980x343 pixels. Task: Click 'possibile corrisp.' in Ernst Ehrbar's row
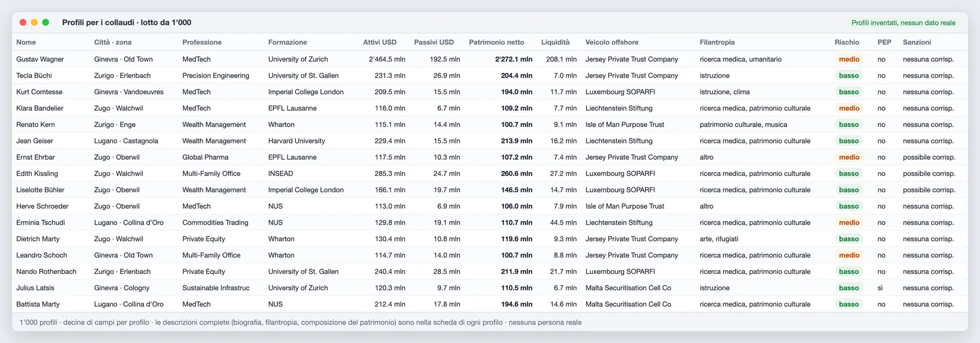[929, 157]
